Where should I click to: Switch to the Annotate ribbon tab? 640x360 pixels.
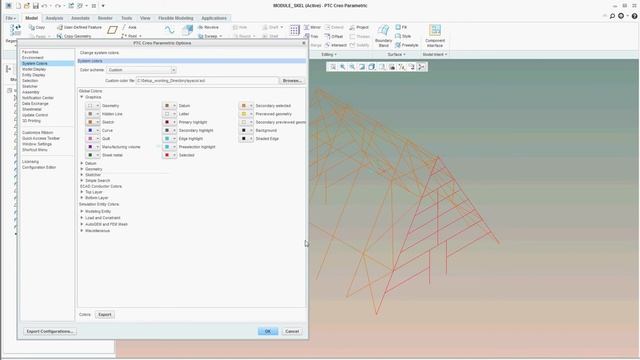click(x=80, y=18)
